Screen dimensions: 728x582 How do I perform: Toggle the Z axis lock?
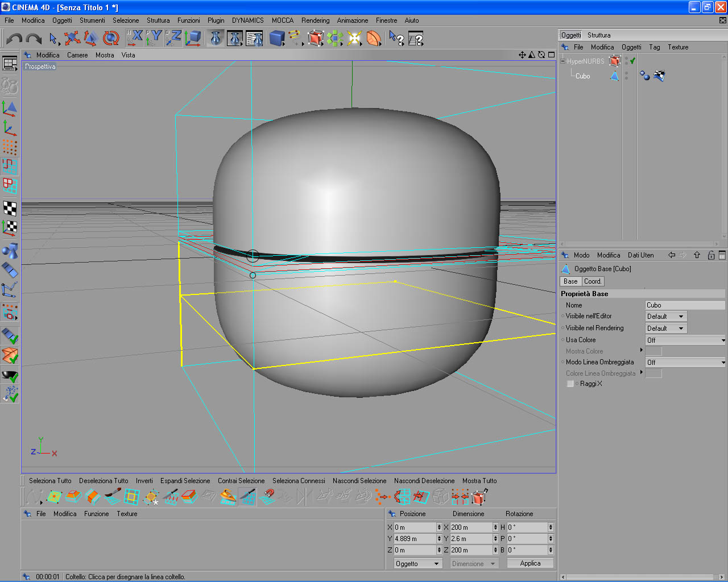click(173, 38)
